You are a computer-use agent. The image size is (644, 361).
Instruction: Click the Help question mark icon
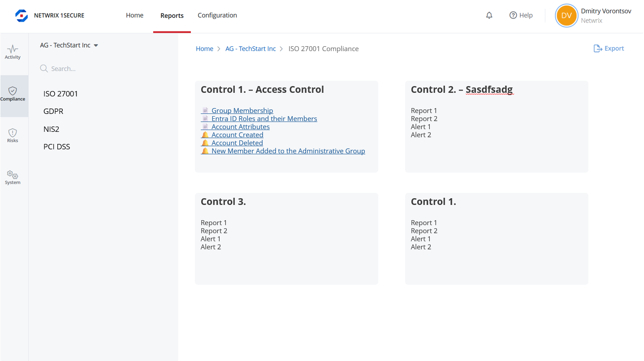(x=513, y=15)
